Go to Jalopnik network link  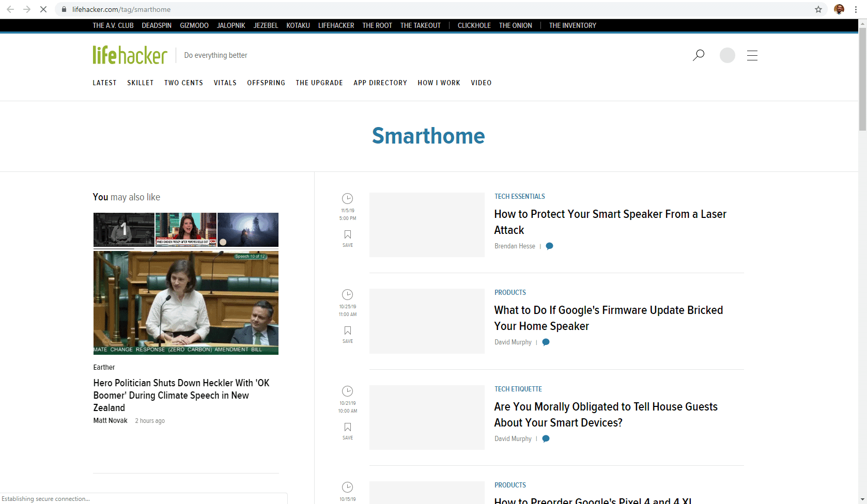pos(231,25)
